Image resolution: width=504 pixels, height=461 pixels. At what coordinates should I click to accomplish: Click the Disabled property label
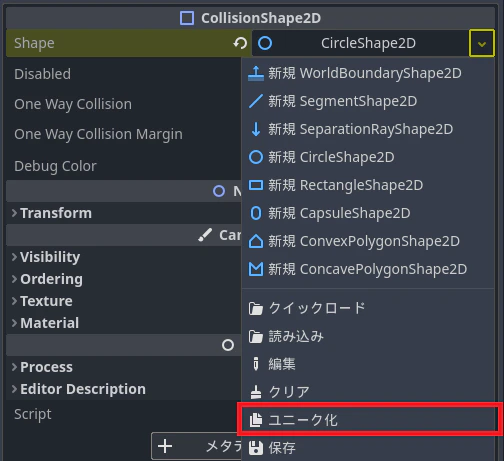[x=43, y=74]
